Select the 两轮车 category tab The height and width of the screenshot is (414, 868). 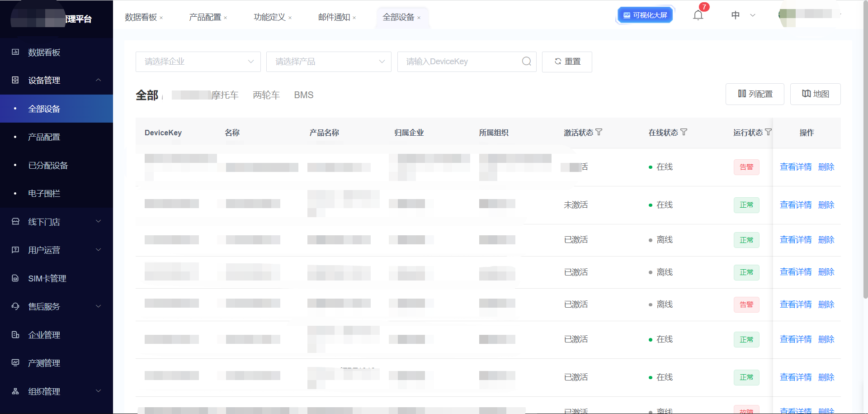266,95
